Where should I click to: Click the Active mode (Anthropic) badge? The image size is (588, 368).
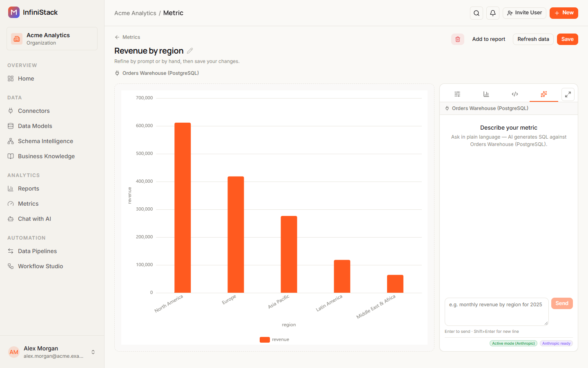click(x=513, y=343)
